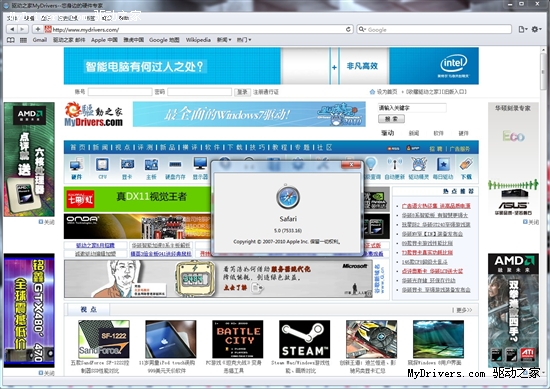Screen dimensions: 550x389
Task: Open the settings gear menu
Action: (x=536, y=29)
